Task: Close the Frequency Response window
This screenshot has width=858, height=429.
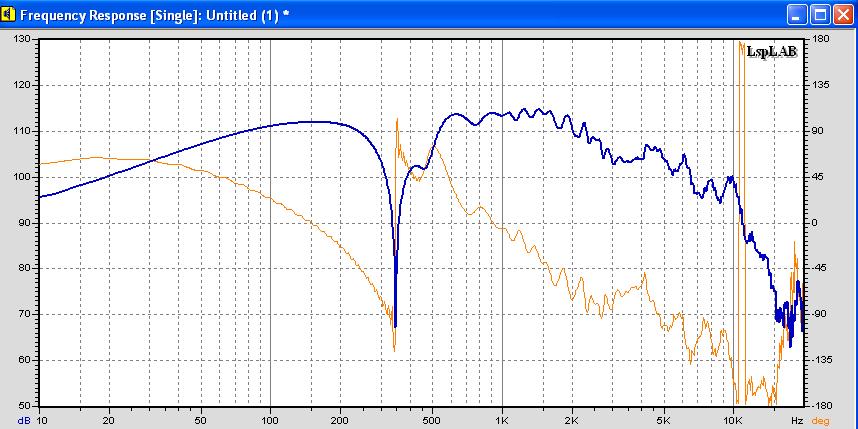Action: (843, 15)
